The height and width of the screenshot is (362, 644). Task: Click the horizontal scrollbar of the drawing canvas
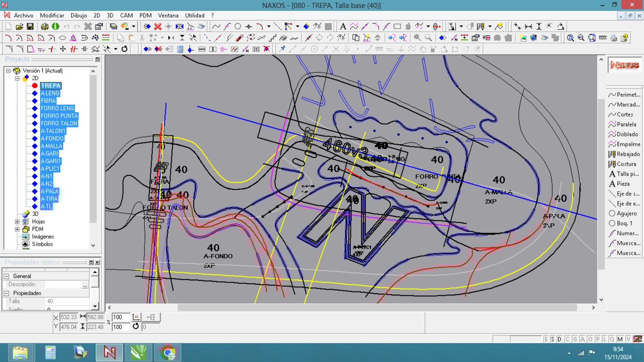tap(377, 307)
